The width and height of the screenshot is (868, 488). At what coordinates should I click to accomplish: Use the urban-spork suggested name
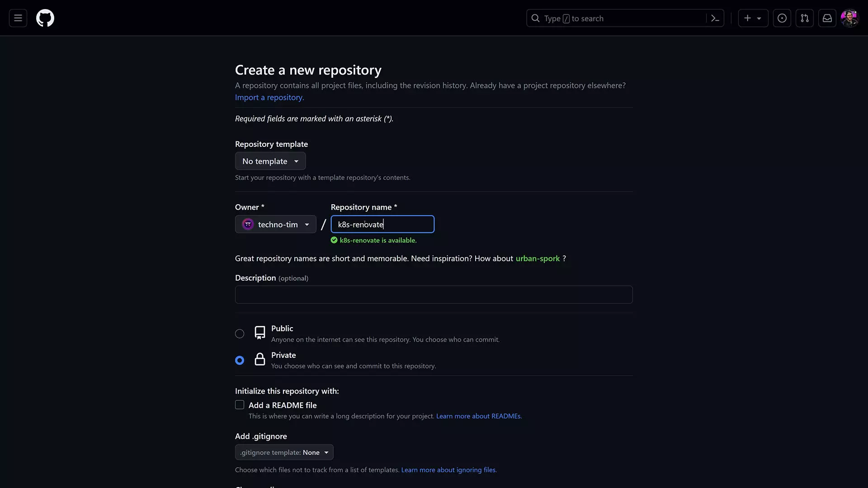click(537, 258)
